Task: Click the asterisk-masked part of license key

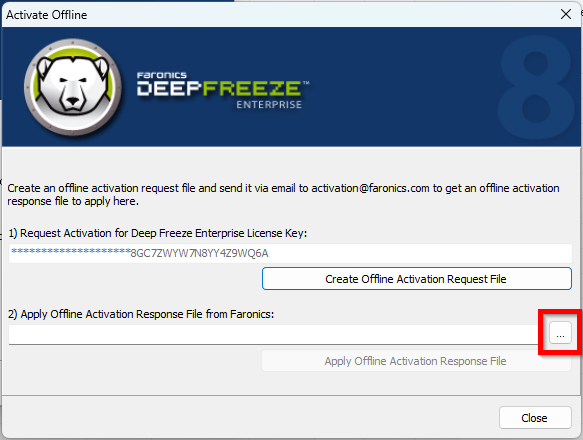Action: tap(71, 252)
